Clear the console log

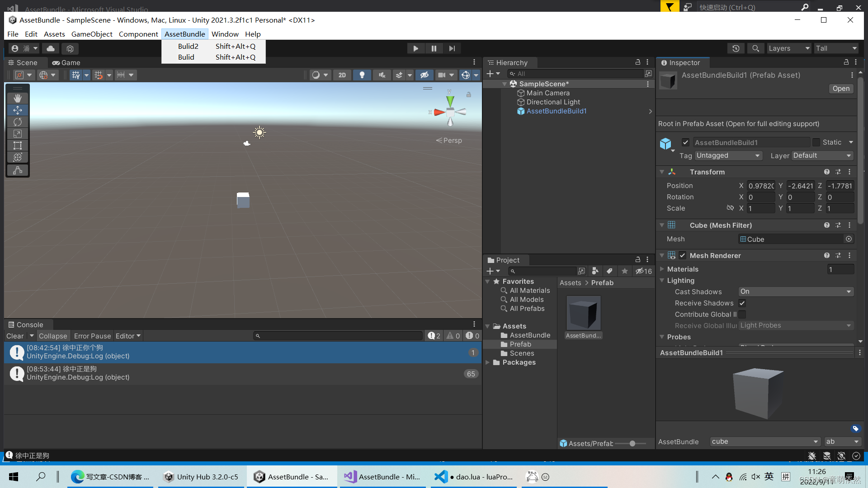(15, 336)
